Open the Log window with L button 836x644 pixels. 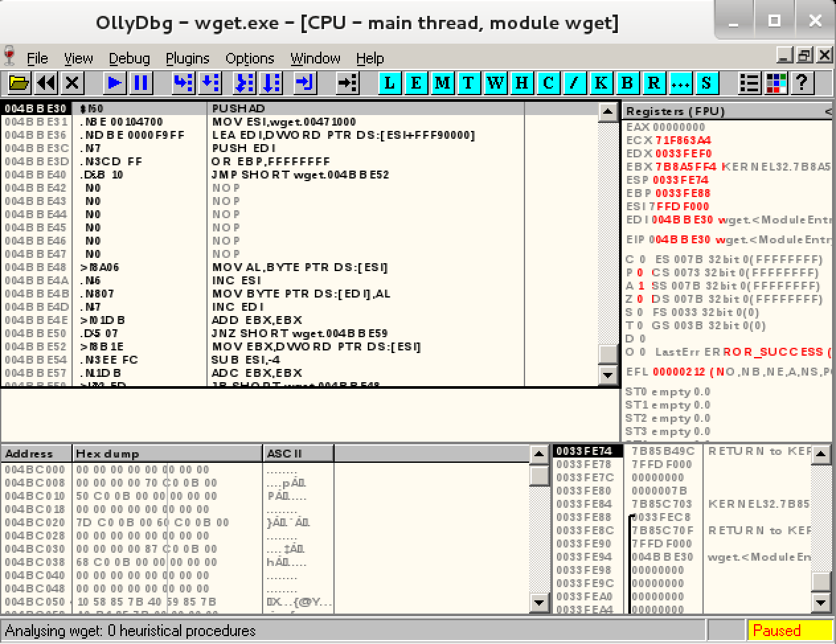[x=389, y=83]
